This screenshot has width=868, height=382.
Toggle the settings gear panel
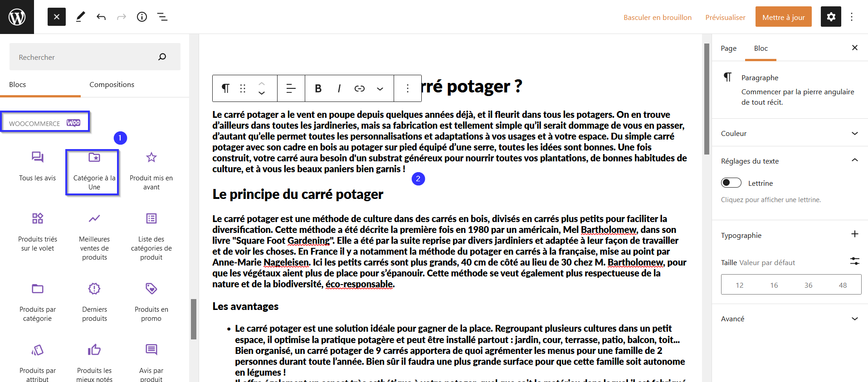click(831, 17)
